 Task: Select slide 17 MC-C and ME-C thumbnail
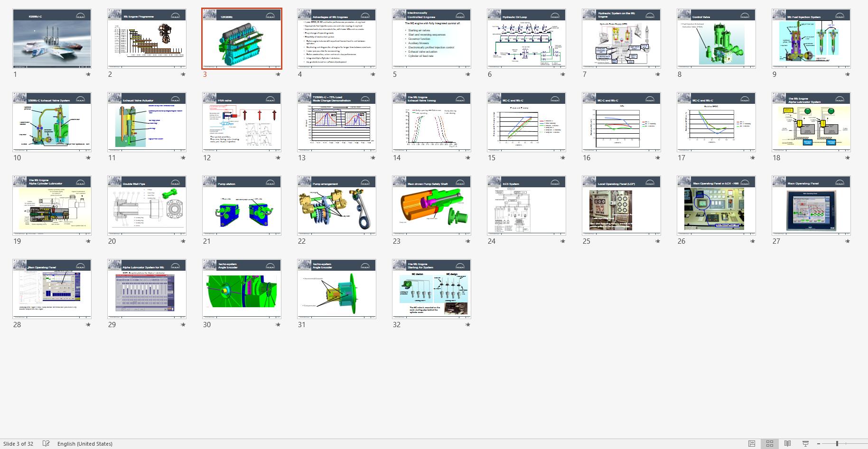(717, 122)
